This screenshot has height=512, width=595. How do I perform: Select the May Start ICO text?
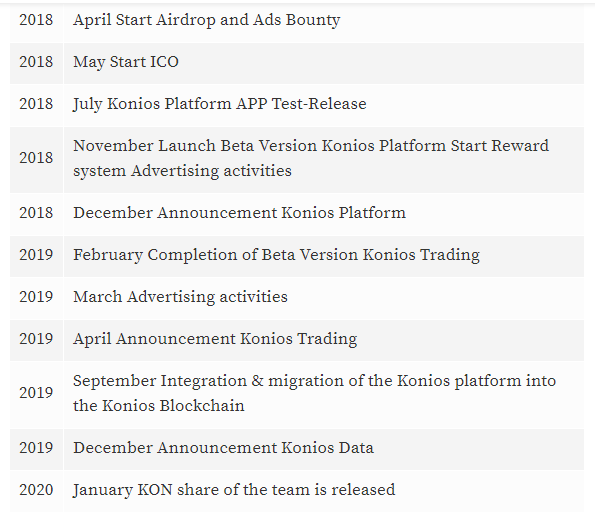coord(126,62)
